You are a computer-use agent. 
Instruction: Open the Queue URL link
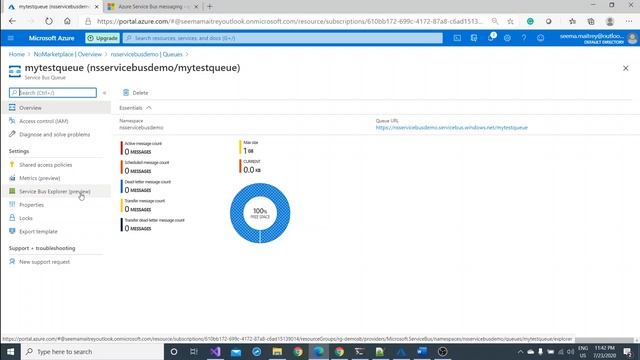click(451, 128)
